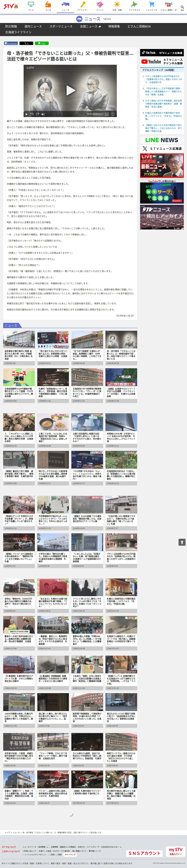Toggle fullscreen on the video player
The width and height of the screenshot is (187, 868).
(x=113, y=114)
